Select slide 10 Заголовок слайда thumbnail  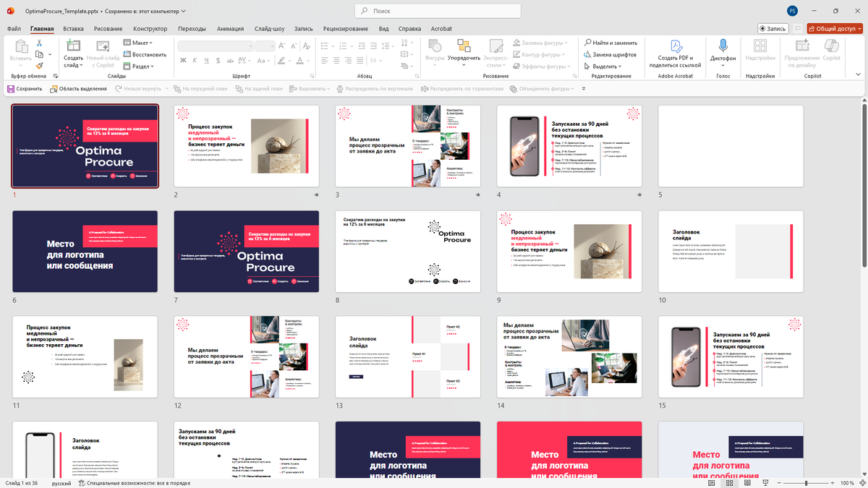pyautogui.click(x=731, y=252)
